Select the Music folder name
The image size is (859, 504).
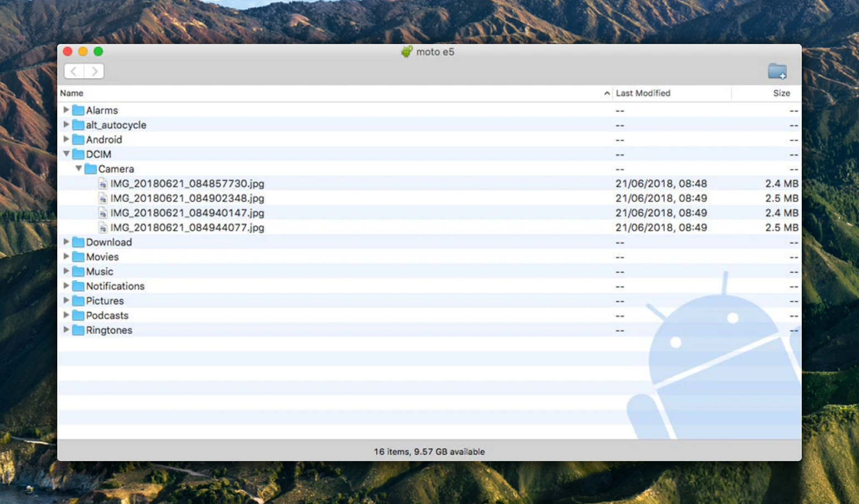point(100,271)
